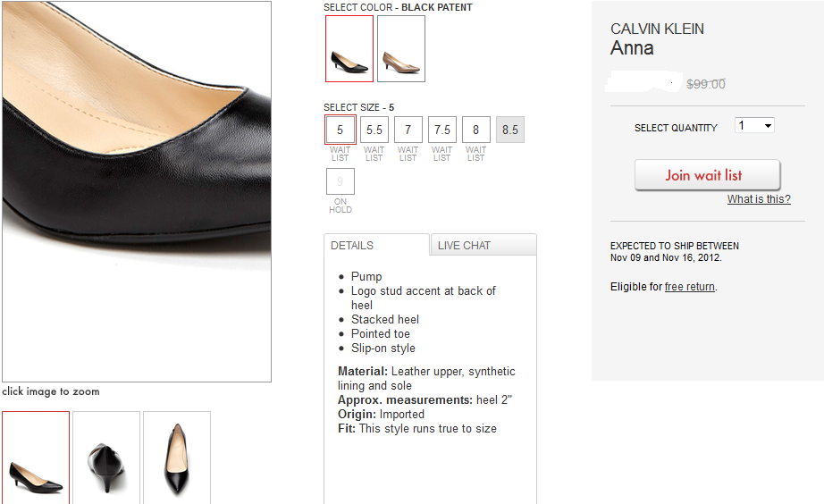Show the back heel view thumbnail
The width and height of the screenshot is (824, 504).
coord(106,458)
